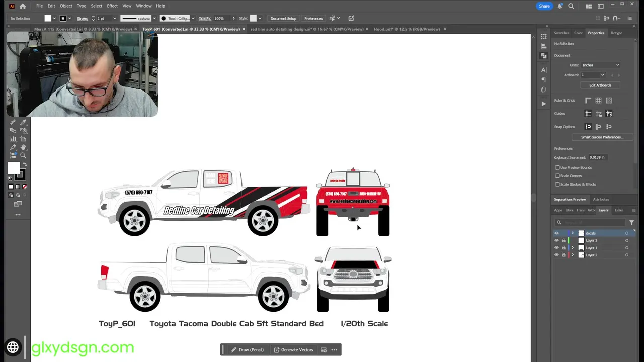The image size is (644, 362).
Task: Select the Zoom tool magnifier
Action: [x=23, y=155]
